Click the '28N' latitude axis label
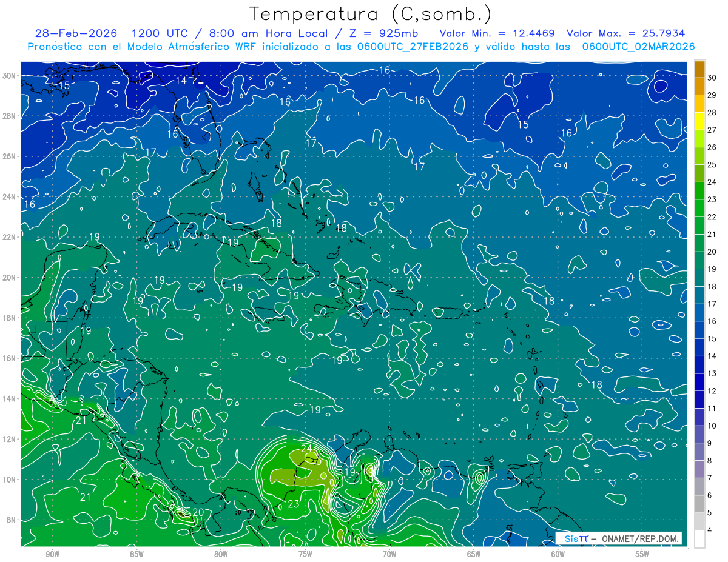 click(9, 116)
